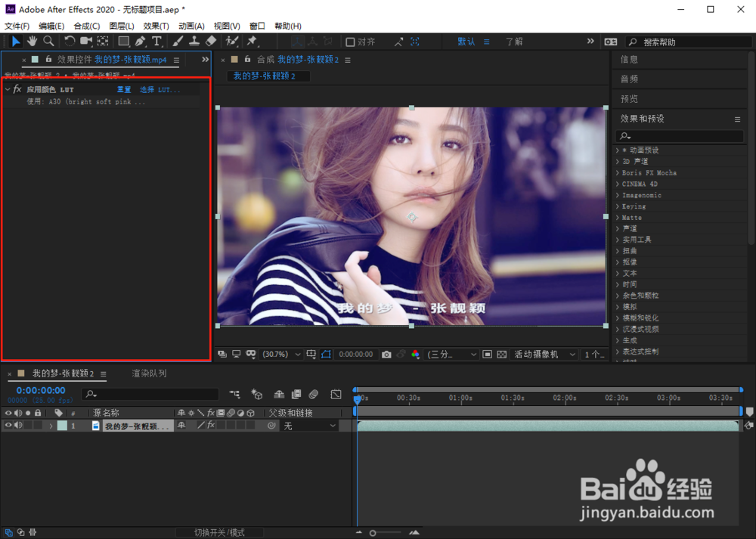The width and height of the screenshot is (756, 539).
Task: Switch to the 默认 workspace
Action: tap(466, 42)
